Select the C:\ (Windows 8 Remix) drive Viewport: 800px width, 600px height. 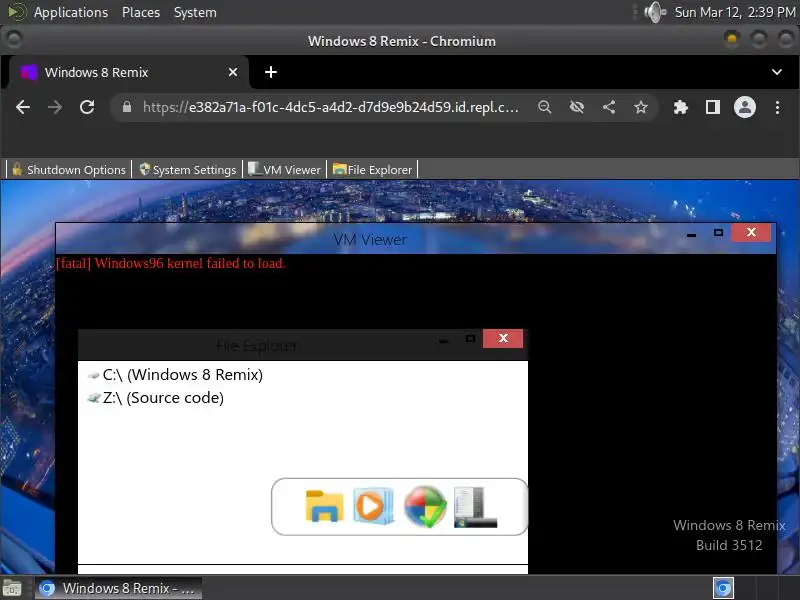coord(176,374)
